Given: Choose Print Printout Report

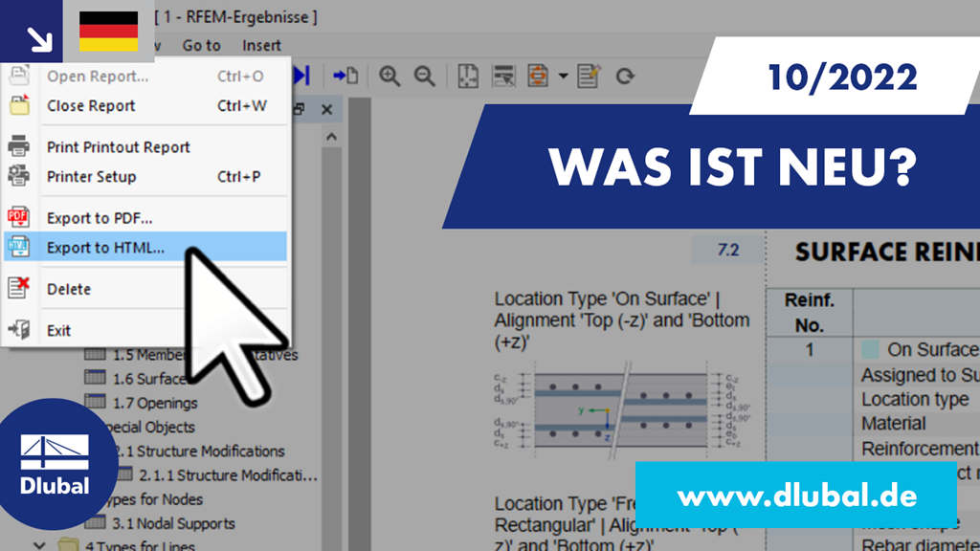Looking at the screenshot, I should coord(145,146).
